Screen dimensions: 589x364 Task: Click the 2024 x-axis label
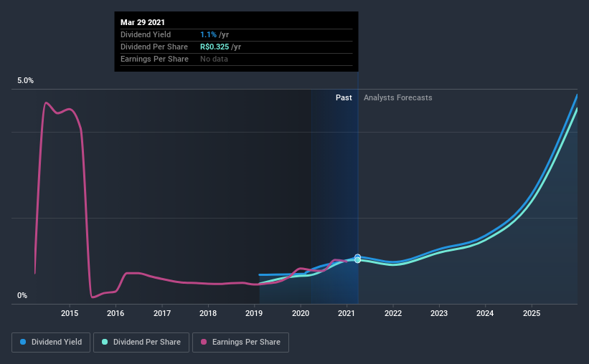tap(485, 313)
